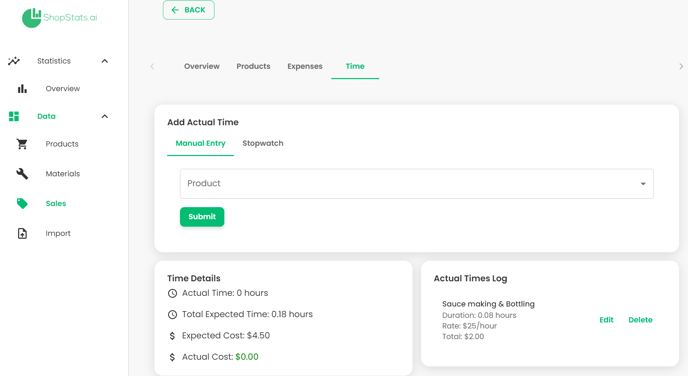The image size is (688, 376).
Task: Open Materials via wrench icon
Action: pyautogui.click(x=22, y=174)
